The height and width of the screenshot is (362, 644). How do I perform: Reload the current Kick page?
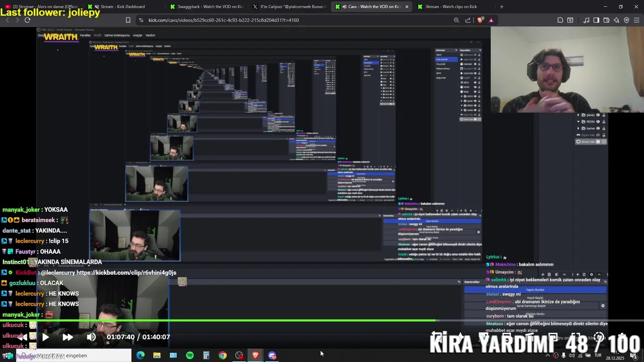(x=27, y=20)
